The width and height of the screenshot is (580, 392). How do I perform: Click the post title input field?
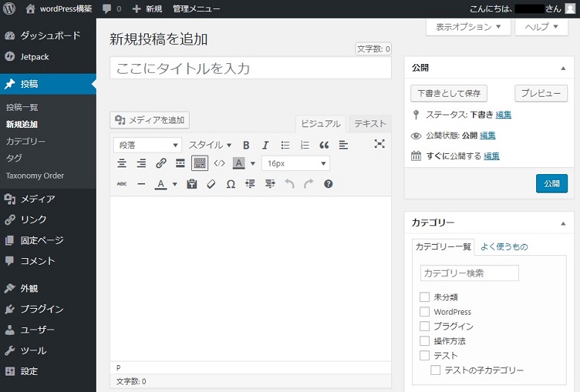[250, 68]
